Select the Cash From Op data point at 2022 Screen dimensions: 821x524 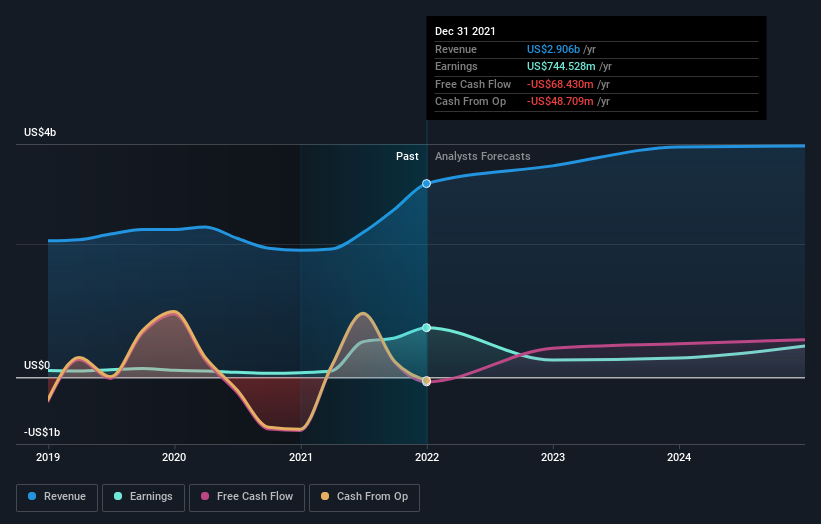427,381
